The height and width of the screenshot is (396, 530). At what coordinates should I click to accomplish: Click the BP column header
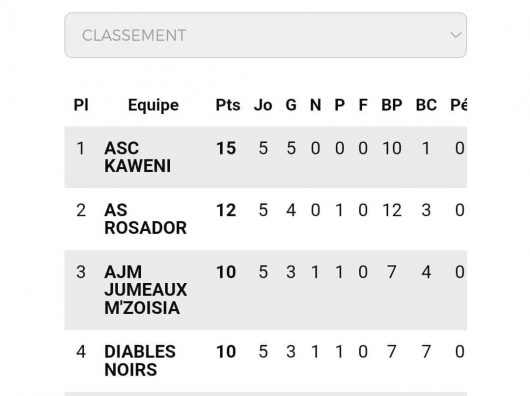click(x=392, y=105)
